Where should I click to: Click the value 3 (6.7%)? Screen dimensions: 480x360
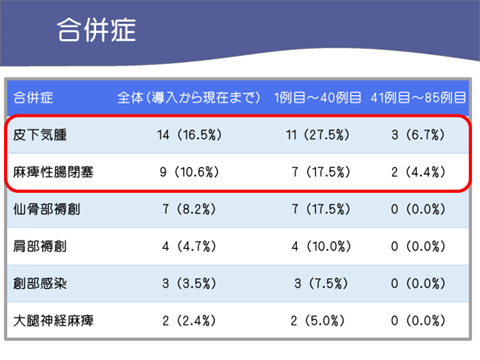[x=418, y=135]
